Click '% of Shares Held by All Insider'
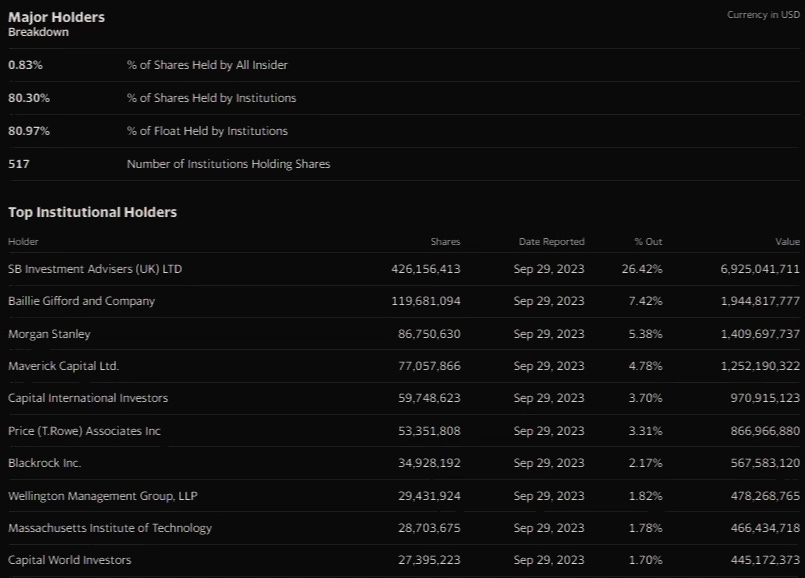Image resolution: width=805 pixels, height=578 pixels. [x=207, y=65]
